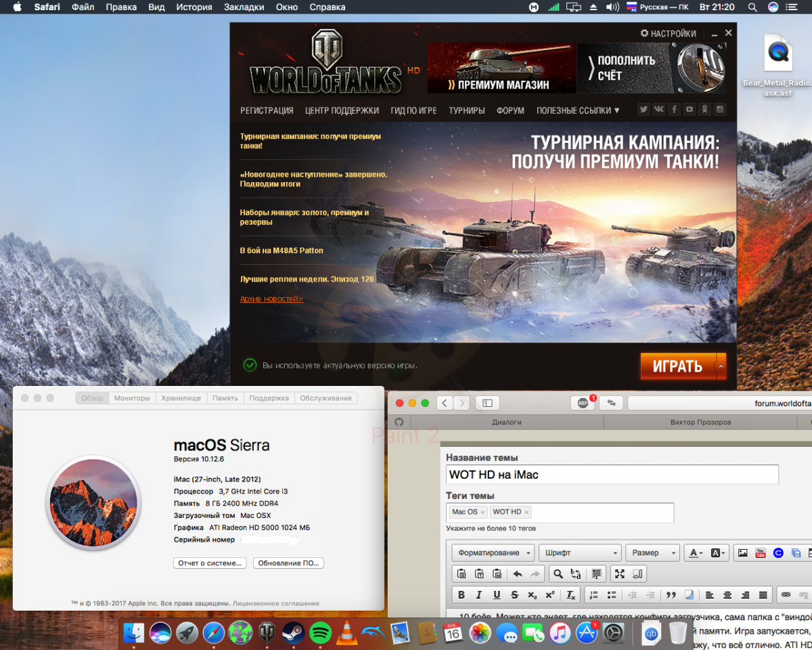The image size is (812, 650).
Task: Switch to Память tab
Action: tap(225, 398)
